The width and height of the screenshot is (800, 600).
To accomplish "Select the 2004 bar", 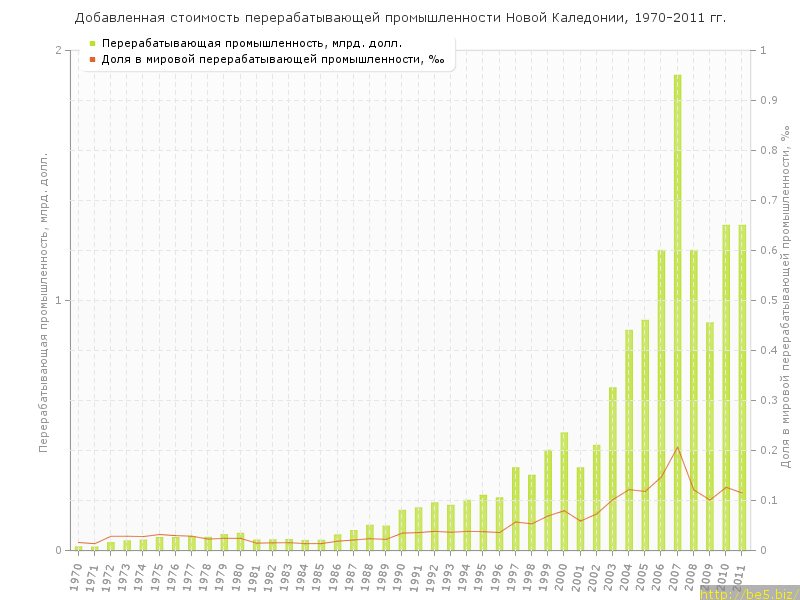I will [x=629, y=440].
